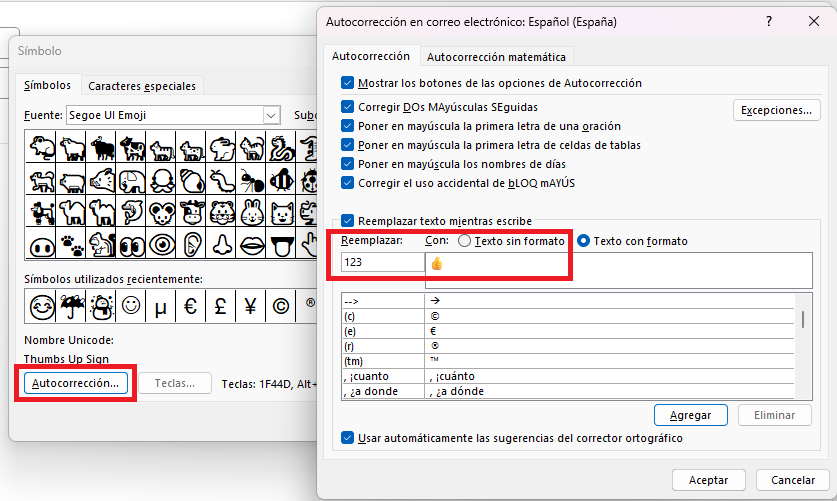
Task: Select the tongue emoji
Action: tap(281, 244)
